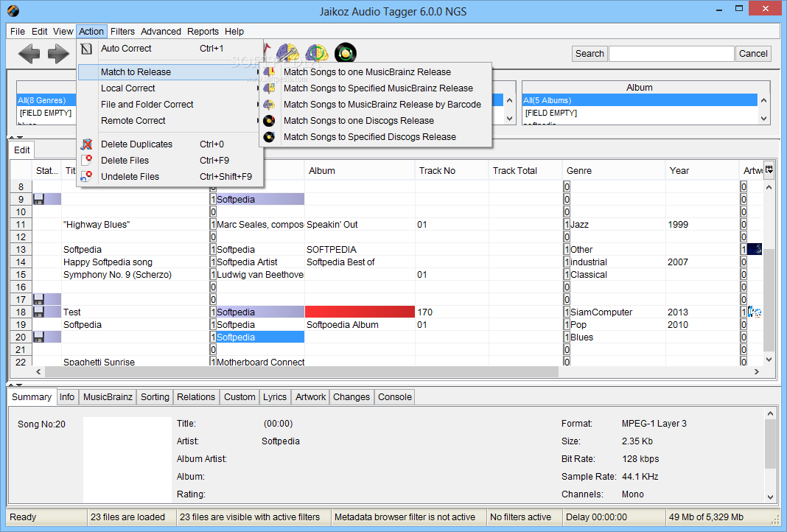This screenshot has width=787, height=532.
Task: Choose Delete Duplicates from the Action menu
Action: coord(169,144)
